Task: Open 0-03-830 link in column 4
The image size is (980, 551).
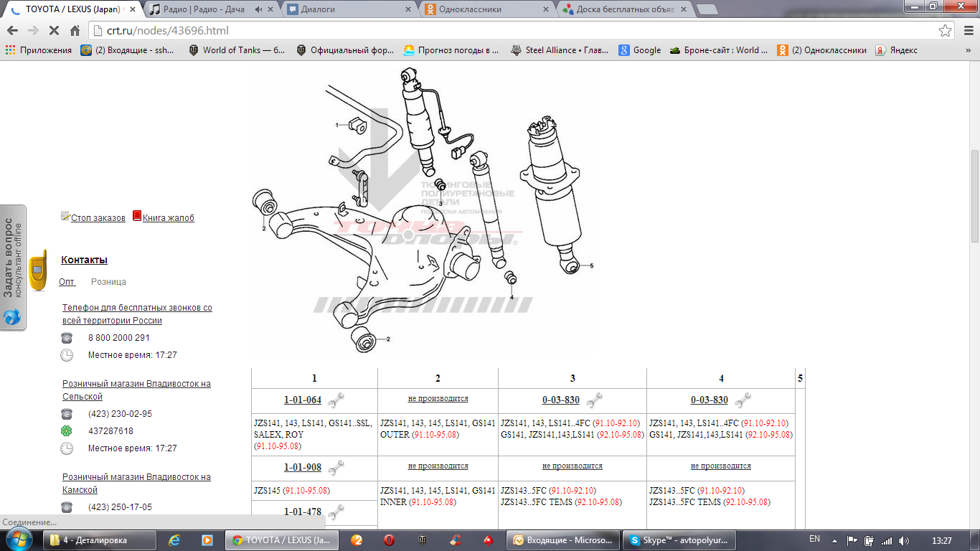Action: pos(710,400)
